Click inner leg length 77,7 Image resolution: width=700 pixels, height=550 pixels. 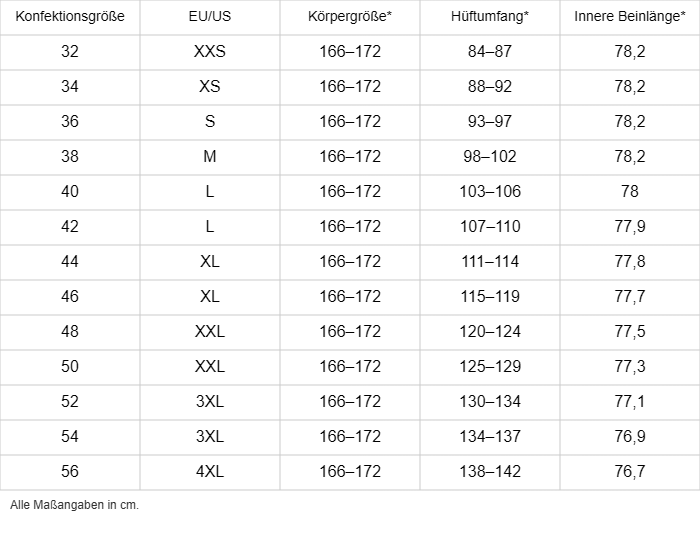[630, 297]
